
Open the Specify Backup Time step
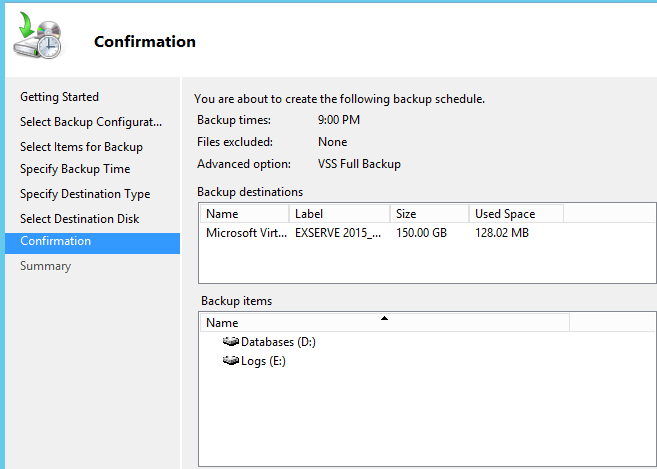point(75,169)
